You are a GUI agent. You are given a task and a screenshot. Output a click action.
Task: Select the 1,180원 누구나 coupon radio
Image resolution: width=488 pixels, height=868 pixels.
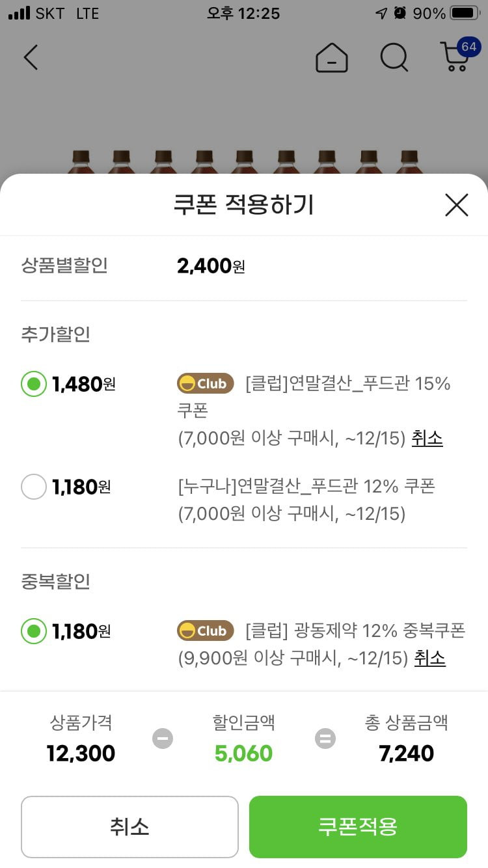[34, 487]
